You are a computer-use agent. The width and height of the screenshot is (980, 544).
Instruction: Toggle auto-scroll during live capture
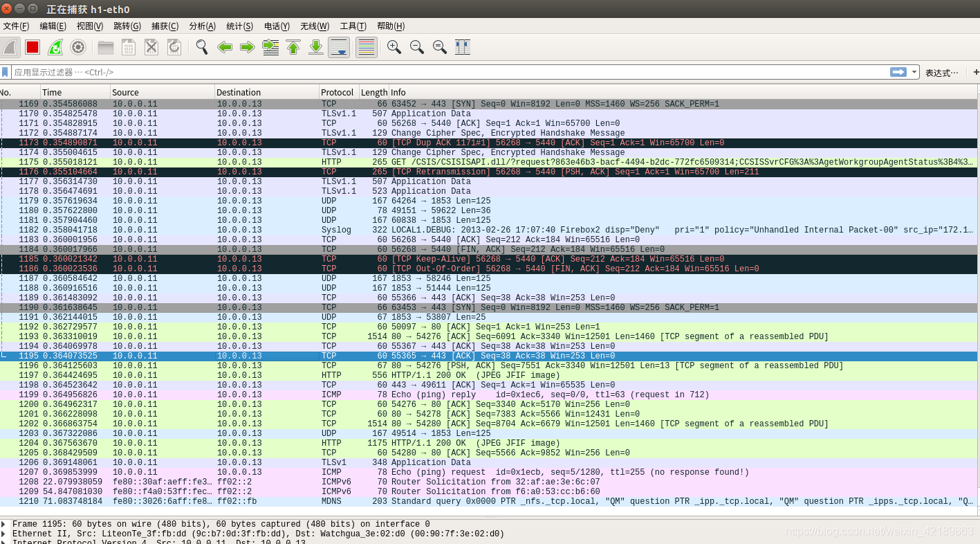(338, 47)
